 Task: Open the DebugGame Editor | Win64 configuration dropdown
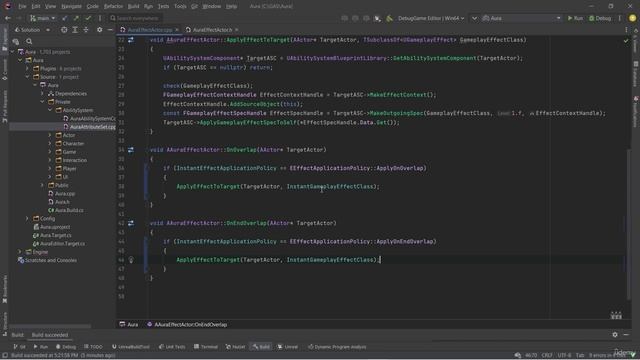pos(431,18)
